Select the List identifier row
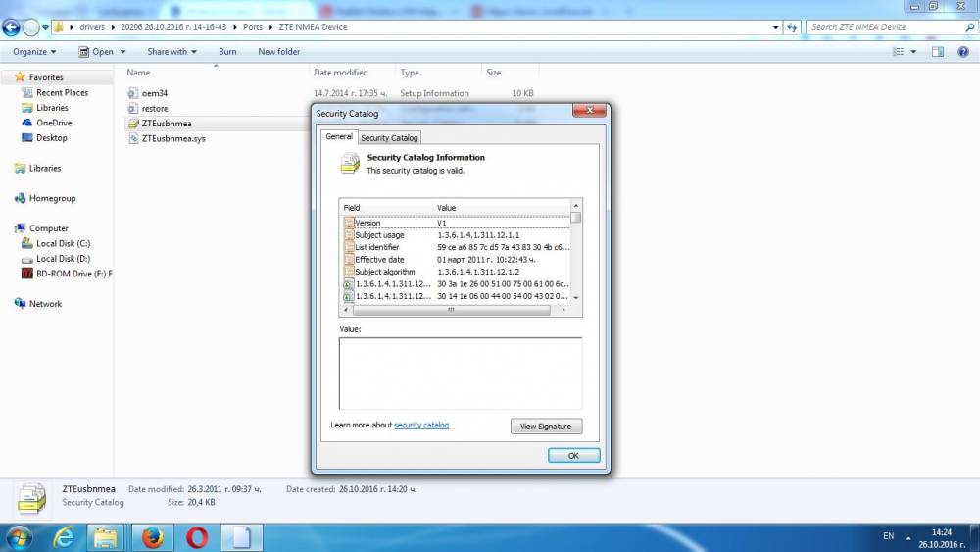This screenshot has height=552, width=980. click(x=457, y=247)
